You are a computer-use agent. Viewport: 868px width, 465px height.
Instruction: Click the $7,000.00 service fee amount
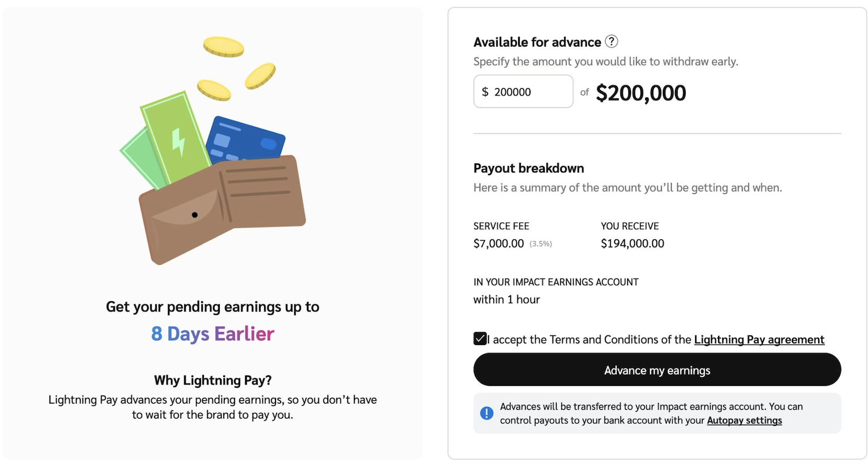pos(499,244)
